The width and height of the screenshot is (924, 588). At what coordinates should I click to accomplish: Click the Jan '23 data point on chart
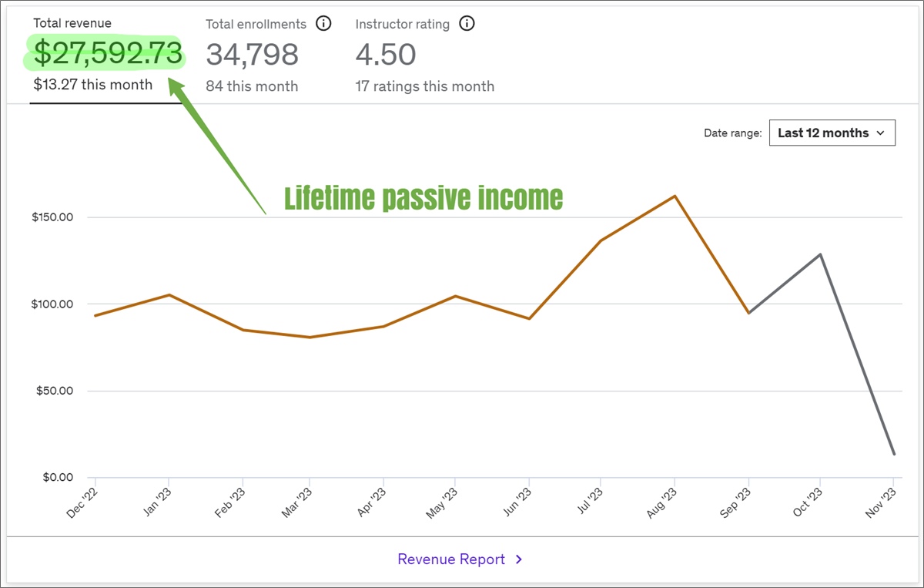click(169, 295)
